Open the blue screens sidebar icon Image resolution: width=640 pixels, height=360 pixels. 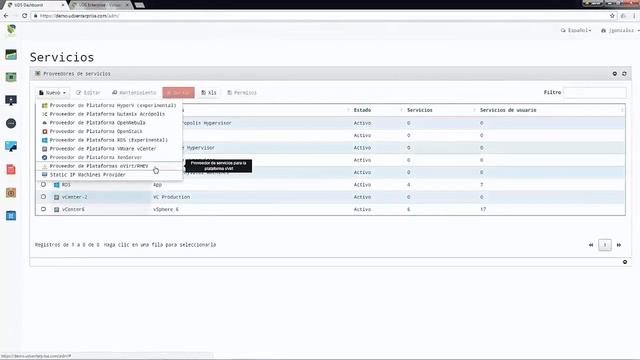click(x=11, y=146)
